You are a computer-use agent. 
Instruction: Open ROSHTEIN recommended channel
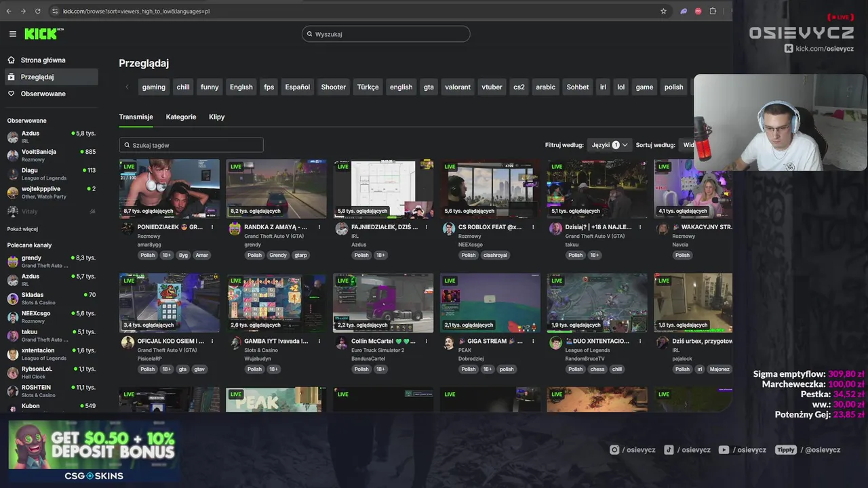(x=51, y=390)
